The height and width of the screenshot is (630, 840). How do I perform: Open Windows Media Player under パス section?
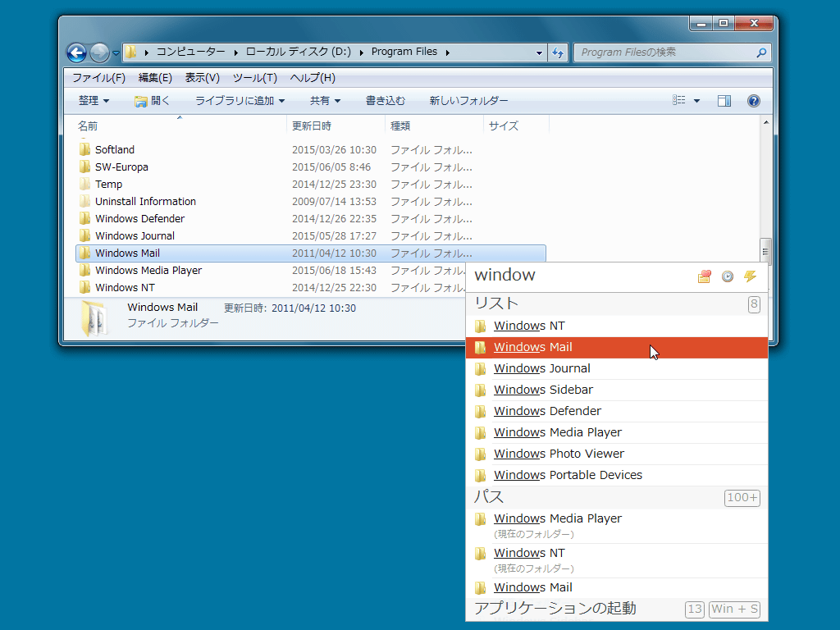click(x=617, y=526)
